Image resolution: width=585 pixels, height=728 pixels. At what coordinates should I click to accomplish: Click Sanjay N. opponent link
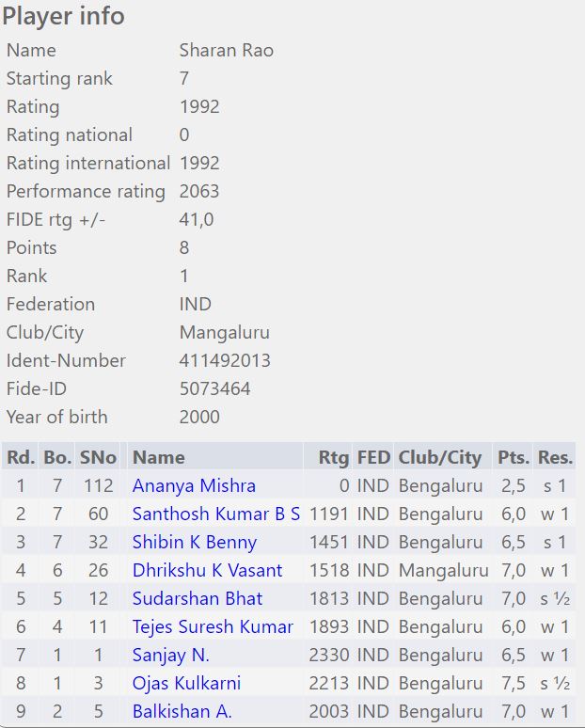click(x=170, y=656)
